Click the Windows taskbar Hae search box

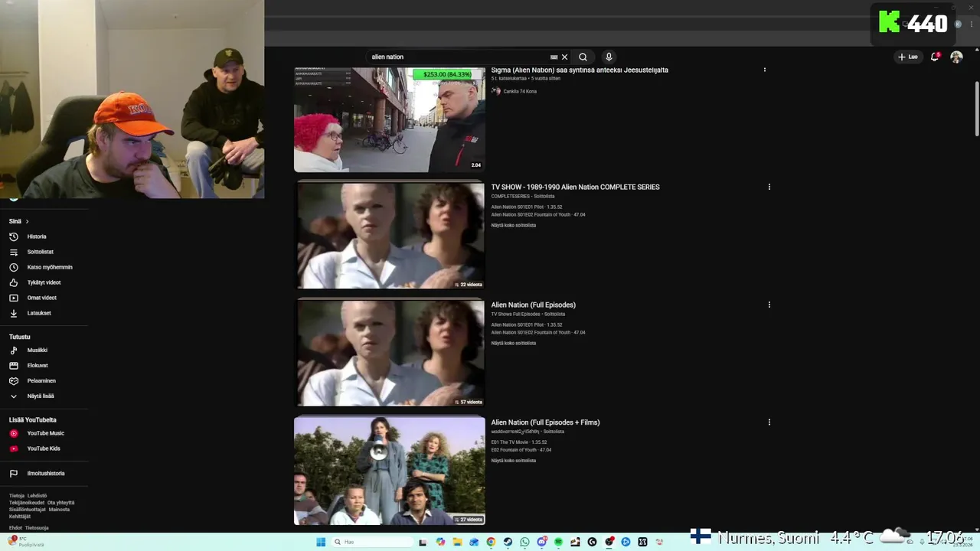click(372, 542)
